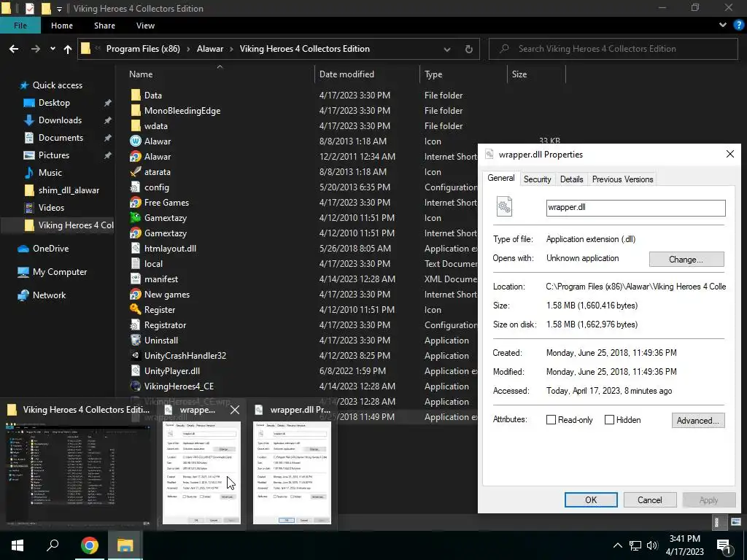This screenshot has width=747, height=560.
Task: Select the config file icon
Action: click(x=136, y=187)
